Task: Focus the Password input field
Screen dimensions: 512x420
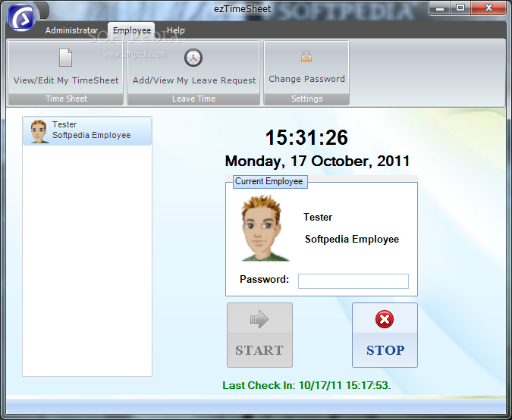Action: (x=353, y=281)
